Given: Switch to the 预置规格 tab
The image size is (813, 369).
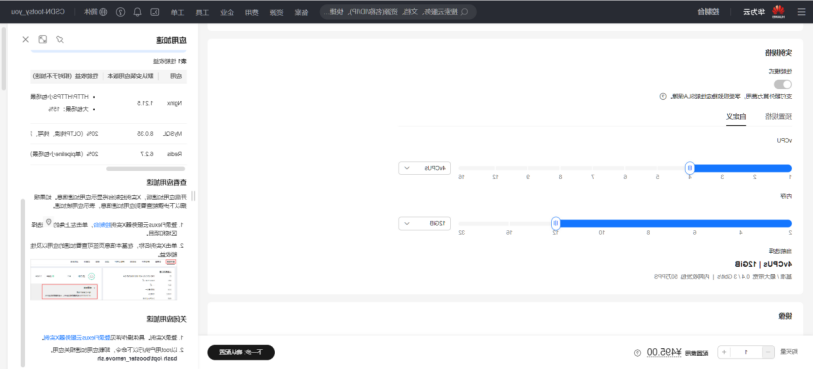Looking at the screenshot, I should coord(778,116).
